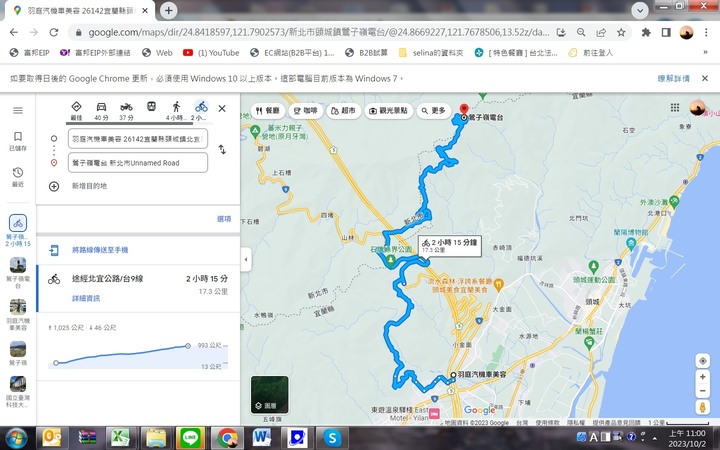Image resolution: width=720 pixels, height=450 pixels.
Task: Click the 蘭陽博物館 map marker
Action: 631,243
